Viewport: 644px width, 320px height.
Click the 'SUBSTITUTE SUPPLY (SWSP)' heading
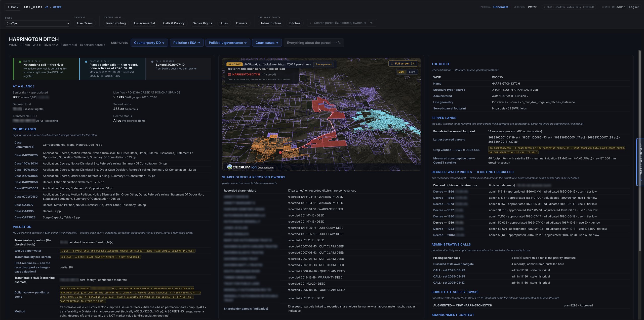(x=455, y=292)
